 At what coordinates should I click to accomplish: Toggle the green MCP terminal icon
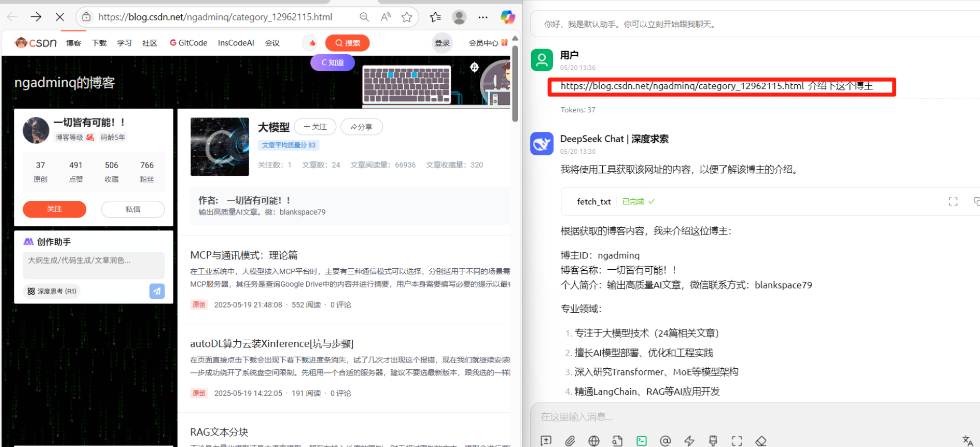coord(642,441)
